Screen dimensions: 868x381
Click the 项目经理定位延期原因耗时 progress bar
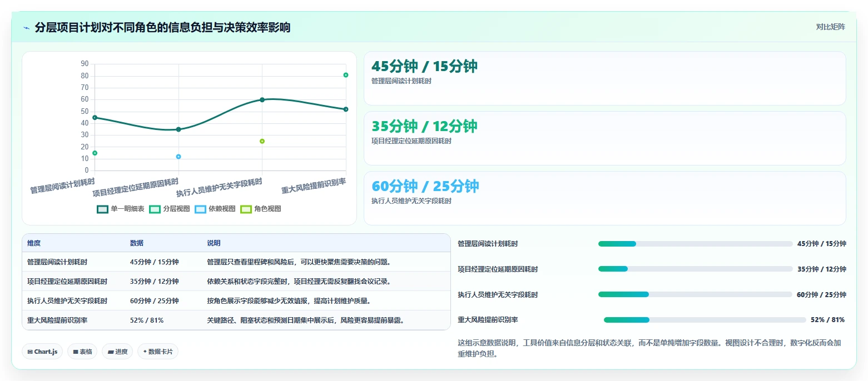click(x=695, y=269)
